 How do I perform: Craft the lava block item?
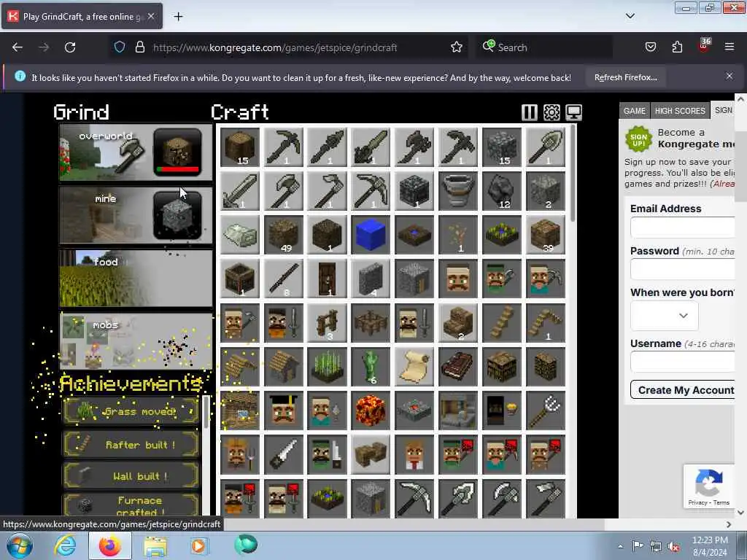(371, 411)
